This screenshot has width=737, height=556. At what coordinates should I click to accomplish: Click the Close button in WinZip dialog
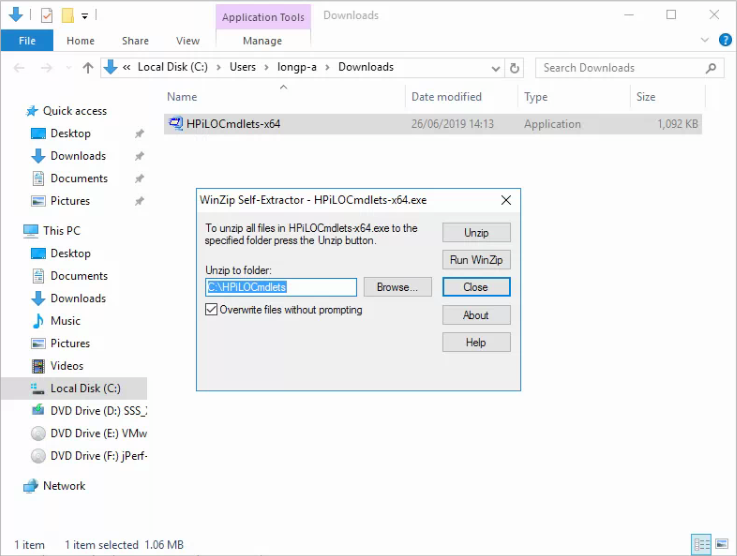476,287
